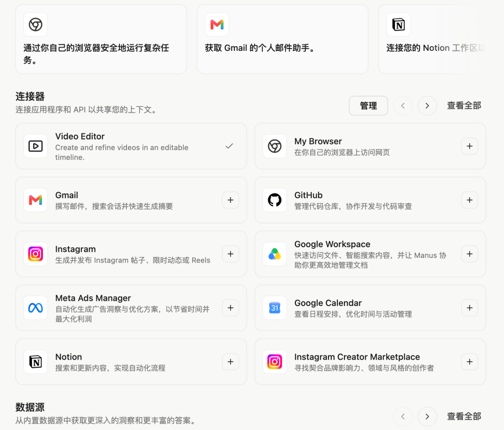The width and height of the screenshot is (504, 430).
Task: Go to next 数据源 page chevron
Action: pyautogui.click(x=427, y=416)
